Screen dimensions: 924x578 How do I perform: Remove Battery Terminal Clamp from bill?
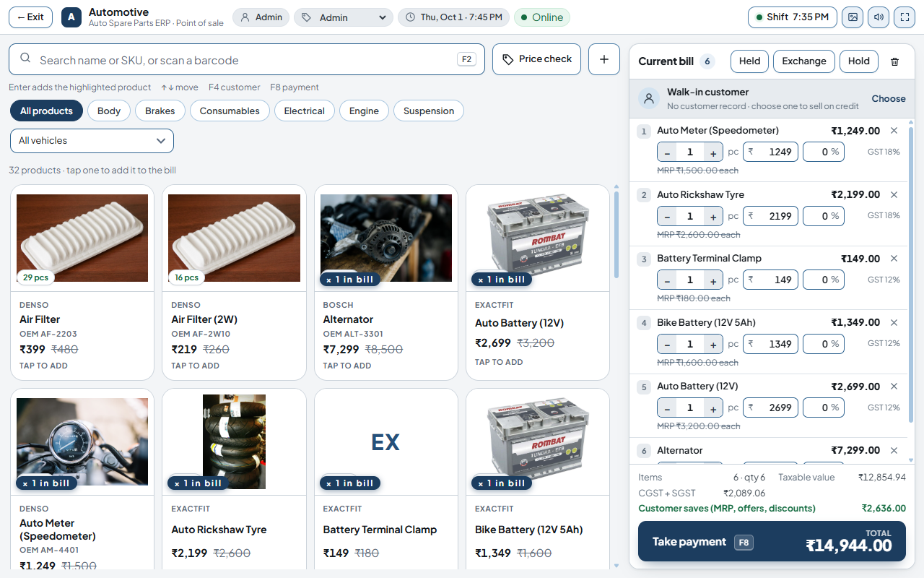click(894, 258)
